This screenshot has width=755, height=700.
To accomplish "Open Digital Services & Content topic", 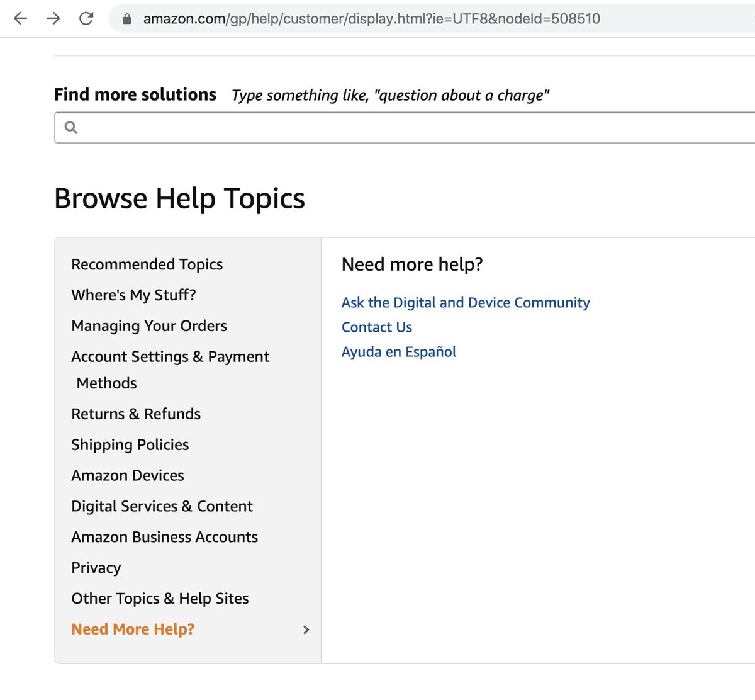I will click(162, 507).
